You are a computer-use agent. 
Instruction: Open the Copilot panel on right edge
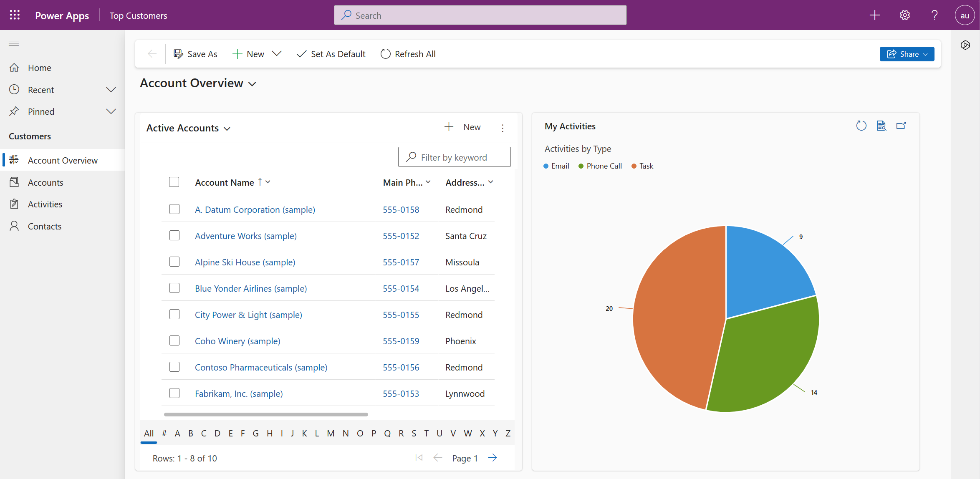[x=965, y=45]
